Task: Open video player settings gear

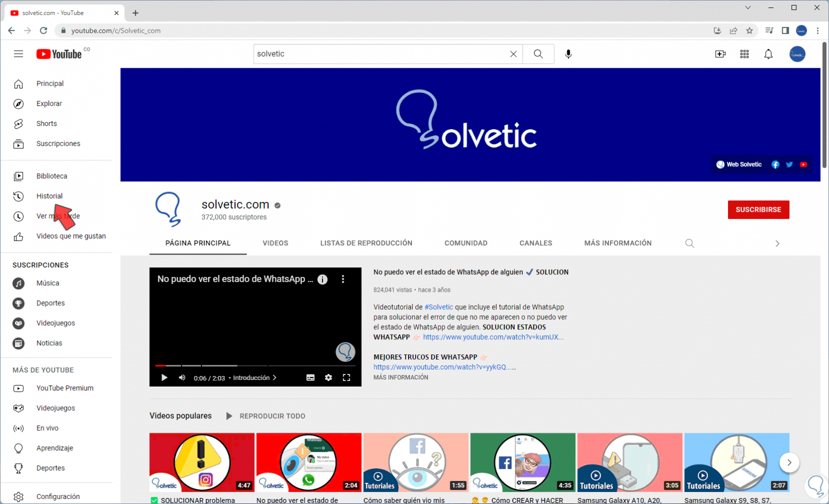Action: pos(329,377)
